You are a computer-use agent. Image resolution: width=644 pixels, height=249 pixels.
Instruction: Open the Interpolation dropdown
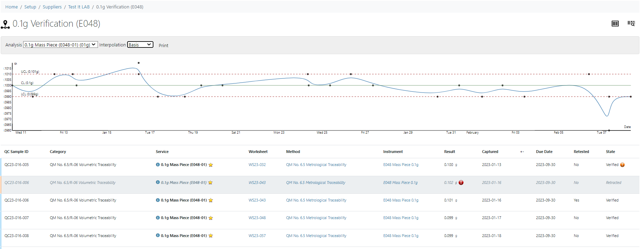tap(140, 45)
